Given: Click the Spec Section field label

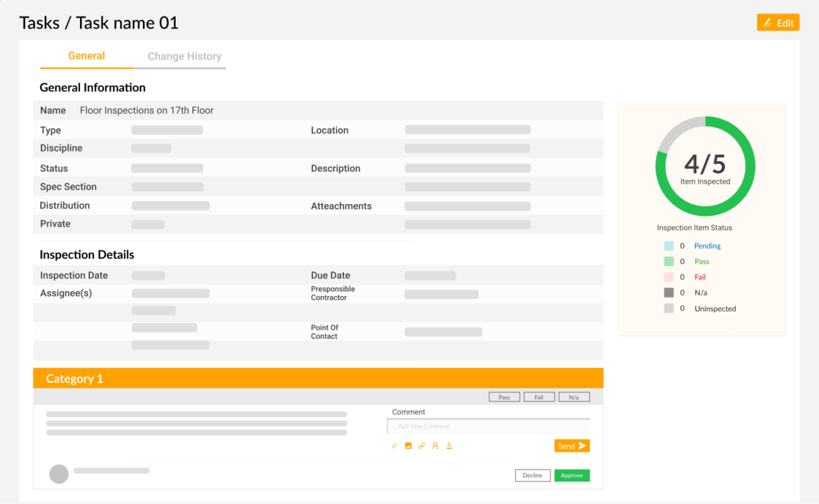Looking at the screenshot, I should (x=68, y=187).
